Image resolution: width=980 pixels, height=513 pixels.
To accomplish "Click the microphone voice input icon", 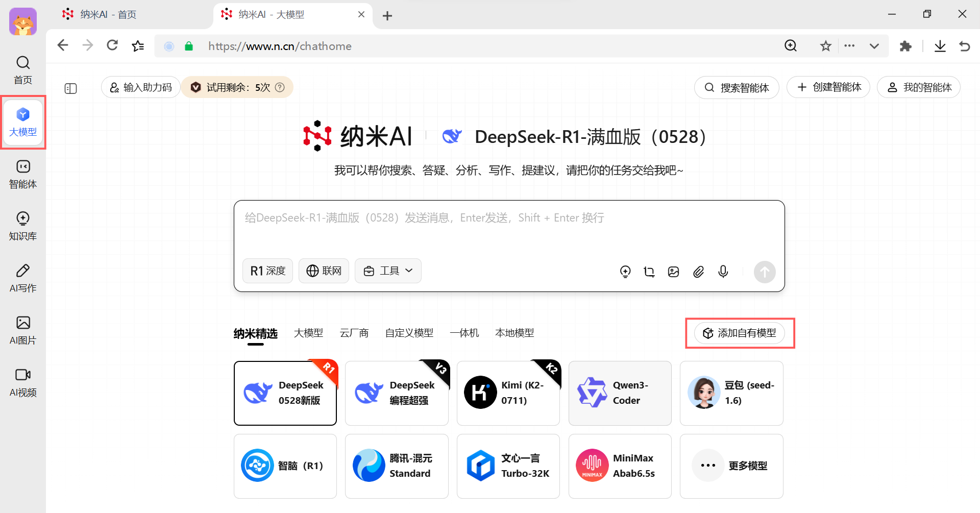I will pos(723,272).
